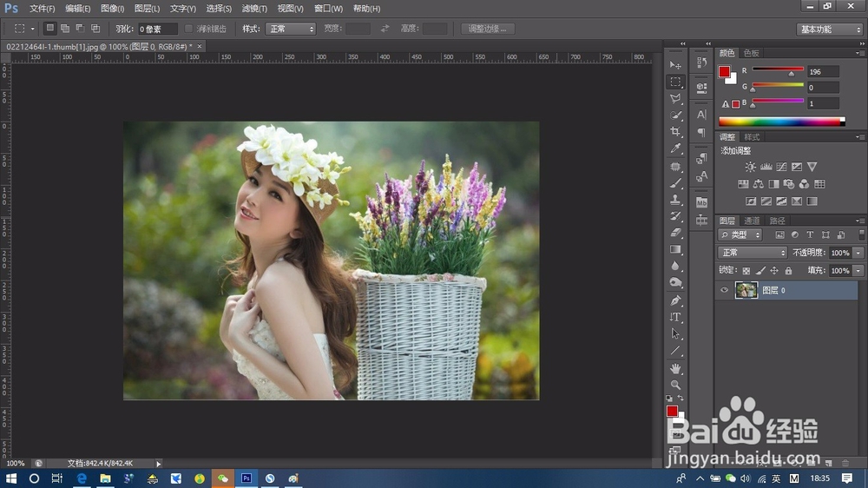Select the Horizontal Type tool
The width and height of the screenshot is (868, 488).
675,317
